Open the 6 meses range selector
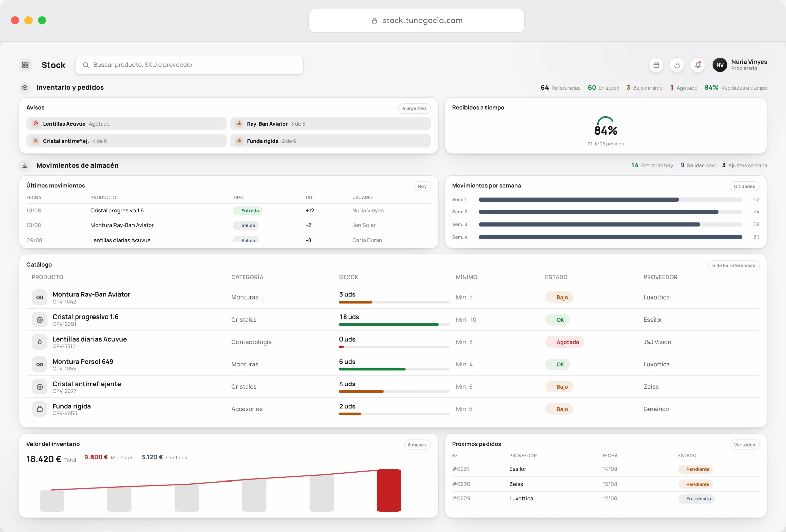 pyautogui.click(x=417, y=445)
